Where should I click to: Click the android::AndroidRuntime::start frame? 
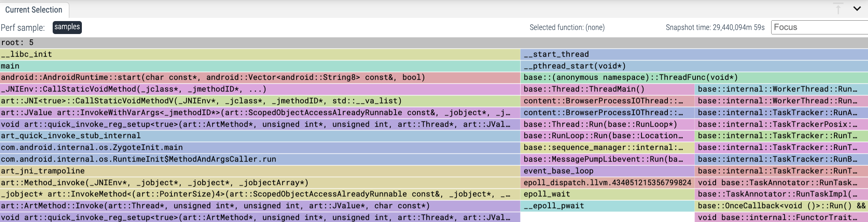click(x=259, y=77)
